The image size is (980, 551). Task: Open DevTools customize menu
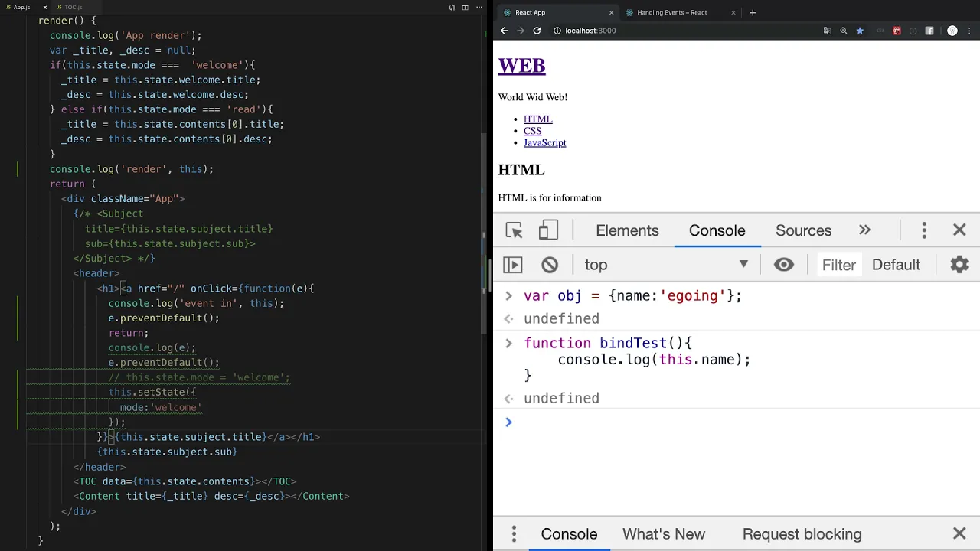point(924,230)
